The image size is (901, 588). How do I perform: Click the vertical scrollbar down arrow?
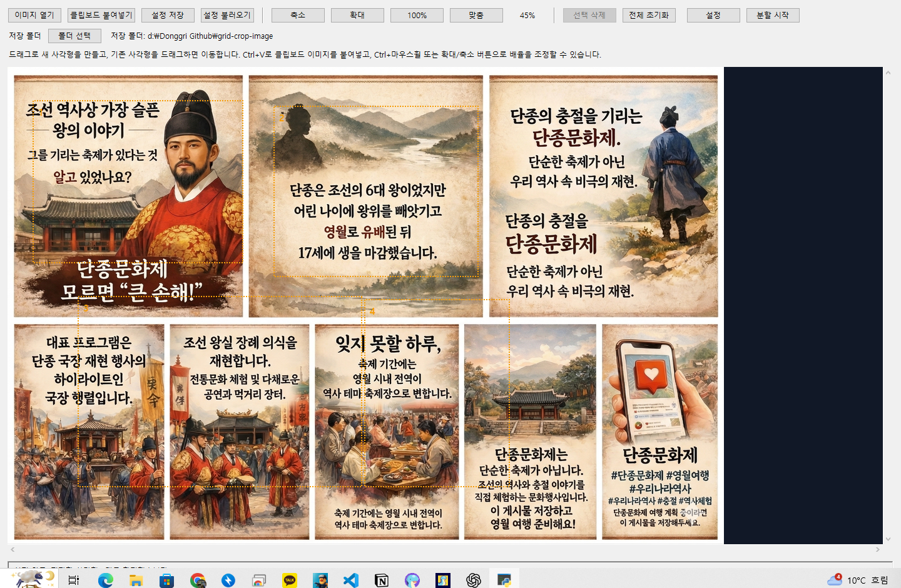[x=888, y=539]
